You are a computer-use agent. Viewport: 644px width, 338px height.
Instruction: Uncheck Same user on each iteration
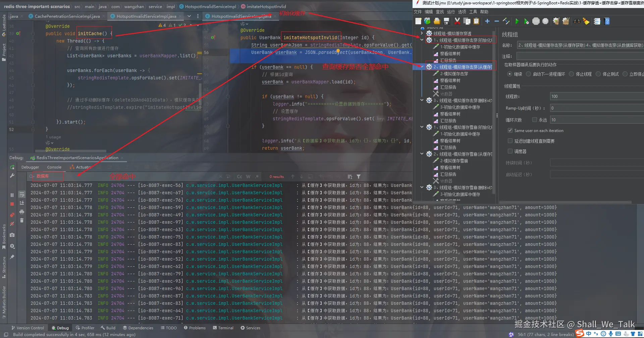[x=510, y=130]
